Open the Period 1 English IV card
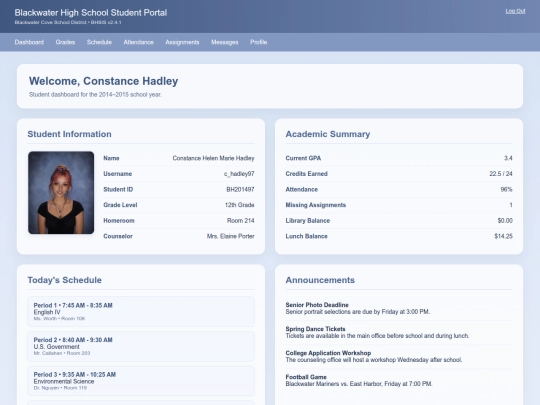The width and height of the screenshot is (540, 405). (x=141, y=311)
